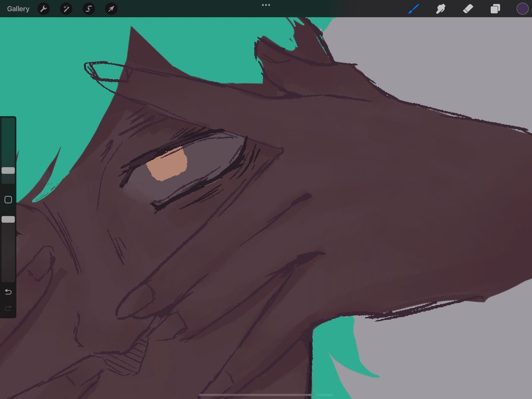Open the Layers panel
The height and width of the screenshot is (399, 532).
point(495,8)
